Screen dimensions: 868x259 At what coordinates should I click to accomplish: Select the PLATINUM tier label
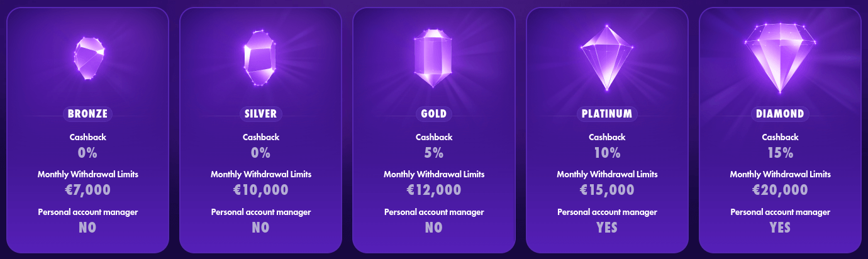pos(607,114)
